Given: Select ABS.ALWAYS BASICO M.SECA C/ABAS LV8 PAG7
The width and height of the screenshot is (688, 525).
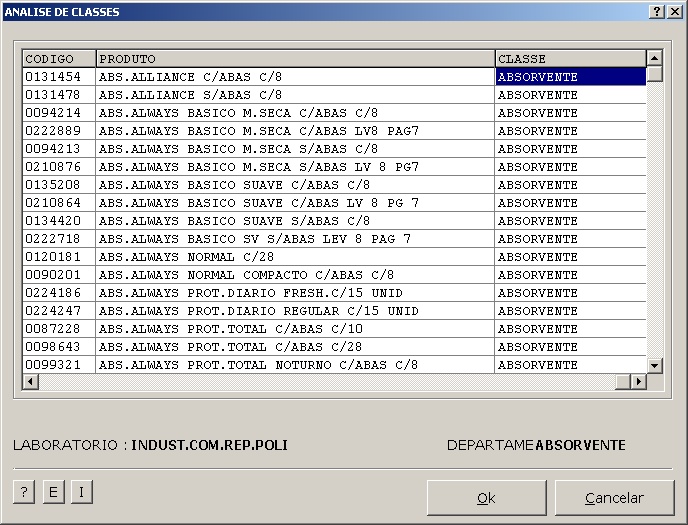Looking at the screenshot, I should coord(295,131).
